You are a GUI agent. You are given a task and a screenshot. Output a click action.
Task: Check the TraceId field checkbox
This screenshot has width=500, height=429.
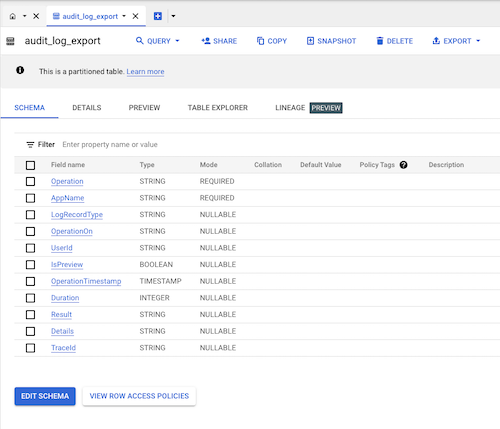(x=30, y=348)
